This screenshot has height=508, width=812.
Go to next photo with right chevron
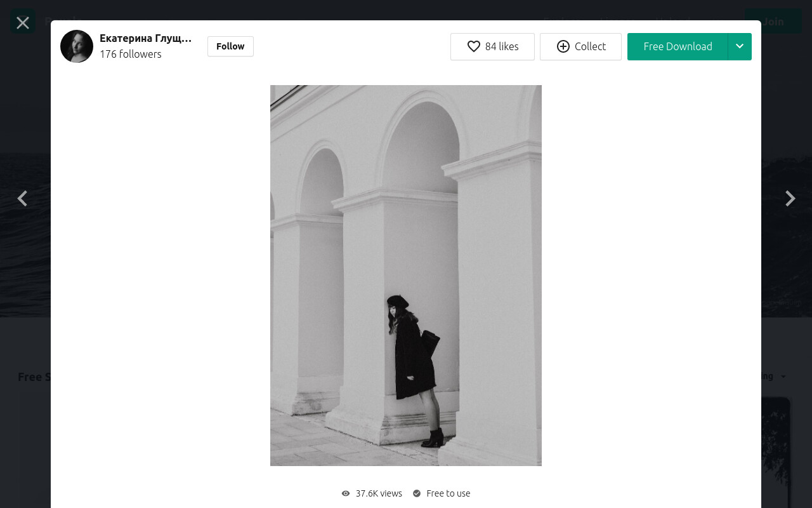pyautogui.click(x=790, y=199)
